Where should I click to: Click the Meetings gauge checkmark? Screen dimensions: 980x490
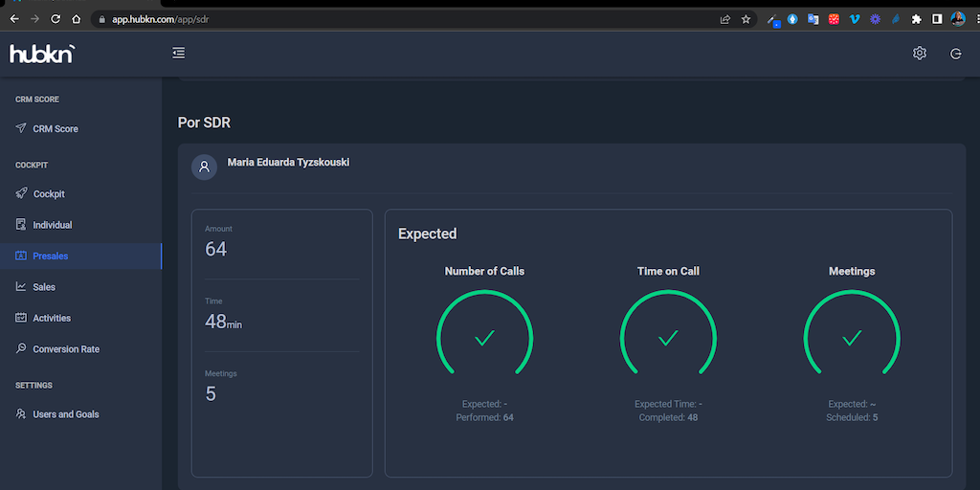click(852, 338)
